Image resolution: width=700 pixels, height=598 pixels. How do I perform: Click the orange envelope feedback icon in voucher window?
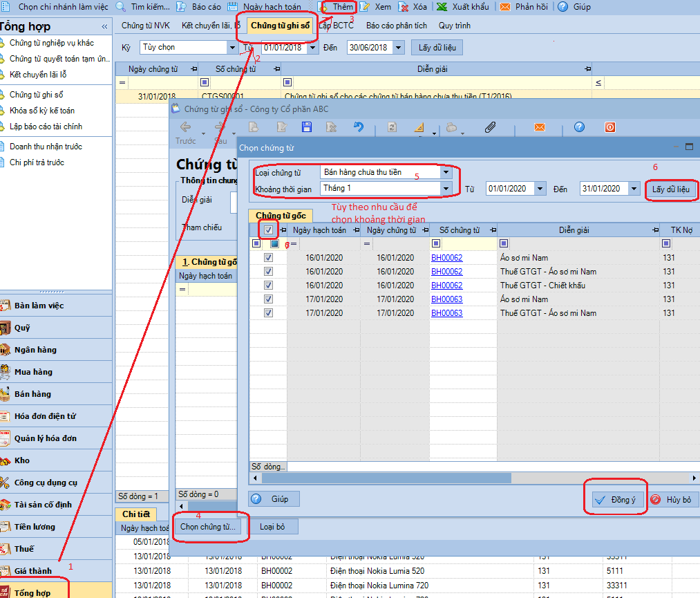click(x=540, y=127)
